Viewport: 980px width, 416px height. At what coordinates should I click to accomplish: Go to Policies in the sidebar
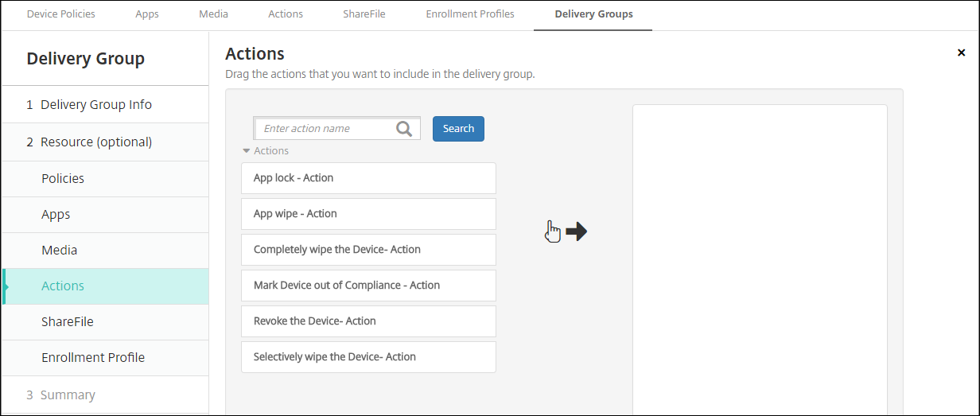tap(63, 179)
